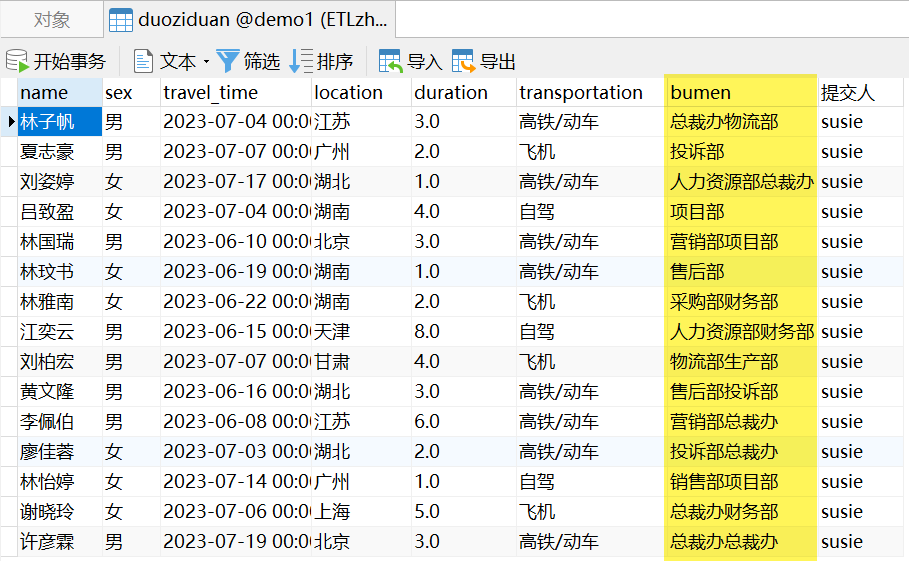Switch to the 对象 tab
909x561 pixels.
52,20
